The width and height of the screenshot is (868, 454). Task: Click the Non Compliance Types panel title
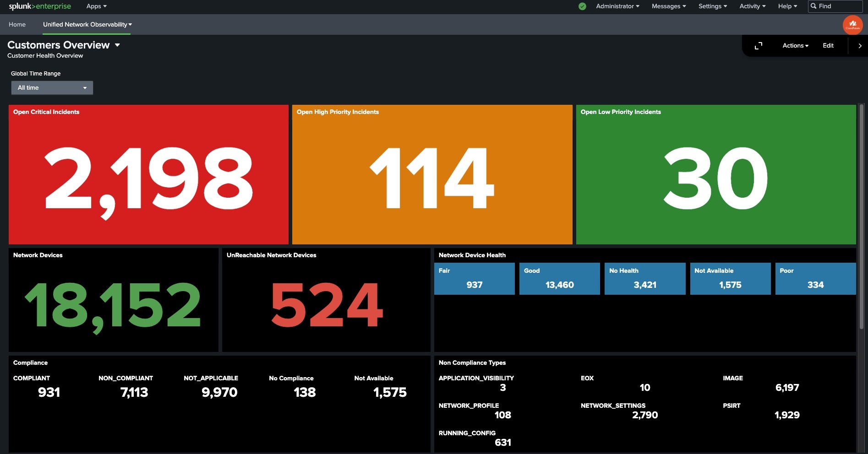(472, 363)
